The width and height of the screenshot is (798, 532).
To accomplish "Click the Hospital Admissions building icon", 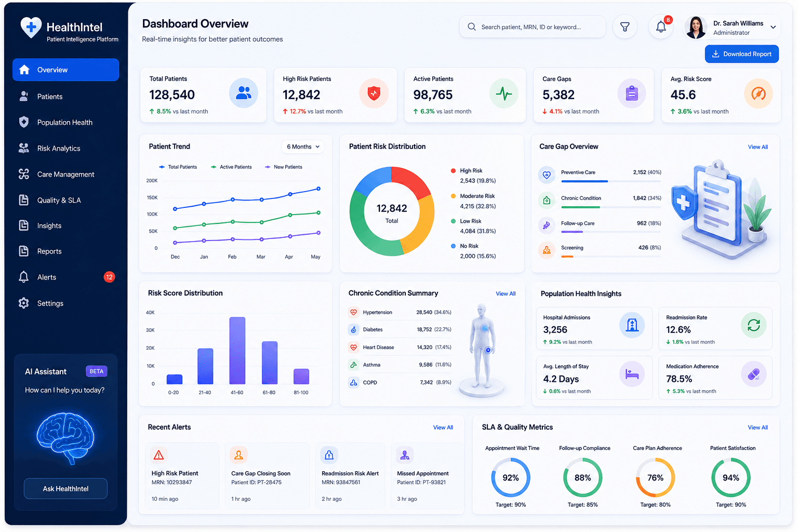I will point(632,325).
